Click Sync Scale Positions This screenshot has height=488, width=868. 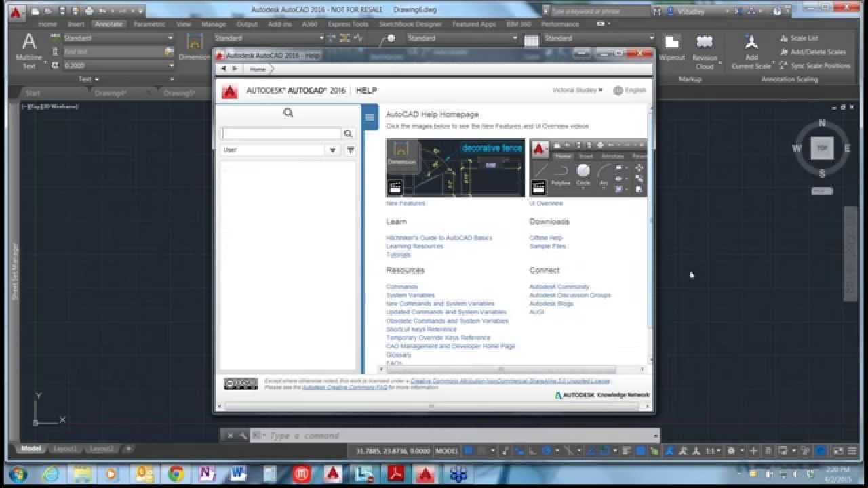coord(814,66)
